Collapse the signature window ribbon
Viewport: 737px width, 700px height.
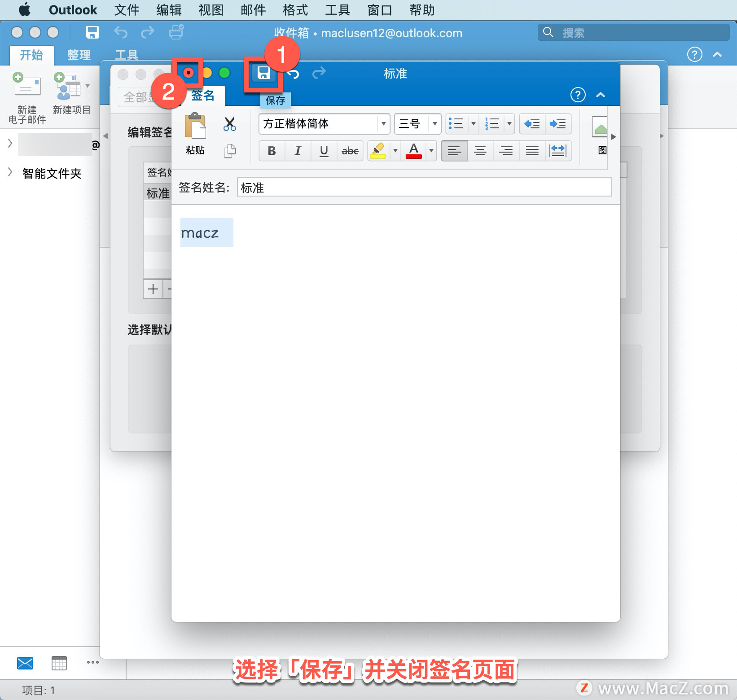coord(601,95)
